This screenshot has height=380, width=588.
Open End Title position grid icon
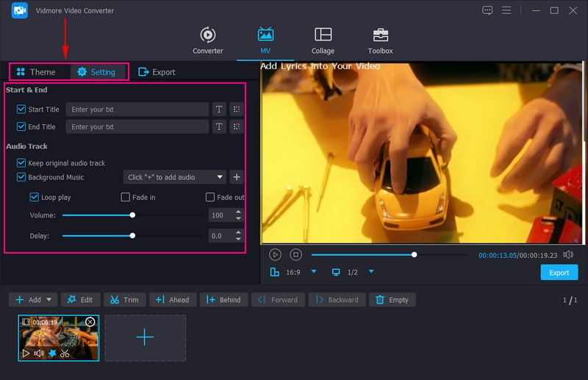pos(236,127)
